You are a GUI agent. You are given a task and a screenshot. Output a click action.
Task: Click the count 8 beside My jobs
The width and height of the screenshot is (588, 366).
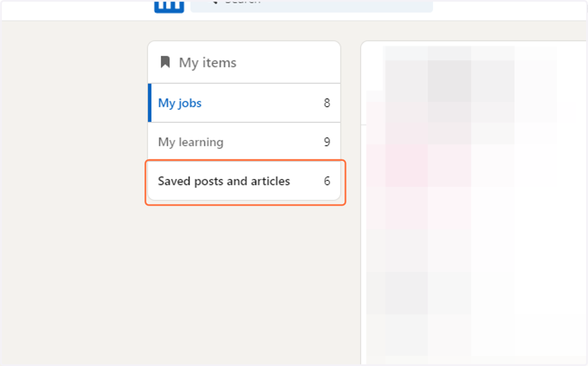[x=327, y=103]
